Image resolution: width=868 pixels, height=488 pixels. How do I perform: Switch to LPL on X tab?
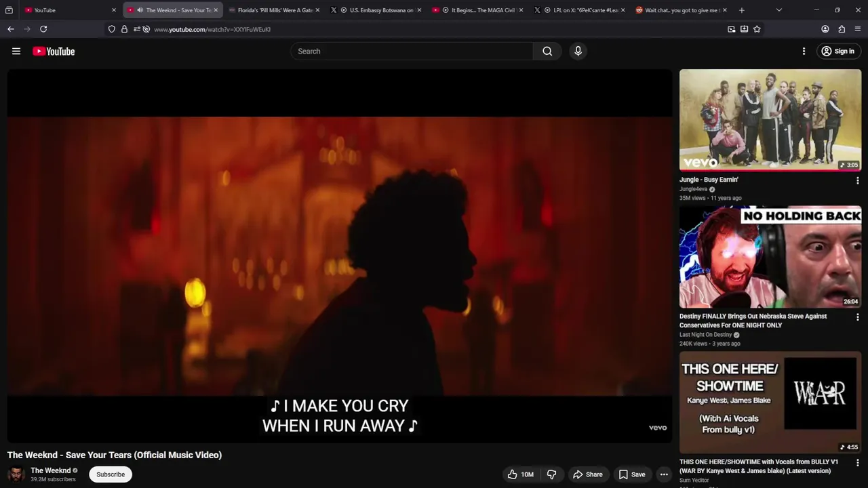coord(580,10)
